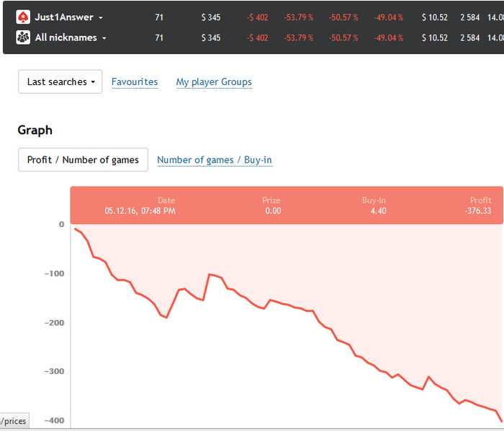Image resolution: width=504 pixels, height=431 pixels.
Task: Expand the Just1Answer dropdown arrow
Action: [101, 18]
